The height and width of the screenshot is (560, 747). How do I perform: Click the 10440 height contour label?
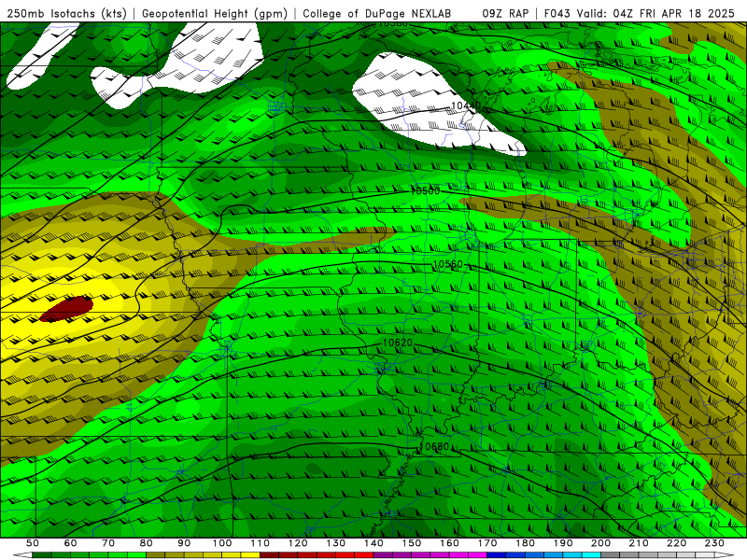click(465, 105)
